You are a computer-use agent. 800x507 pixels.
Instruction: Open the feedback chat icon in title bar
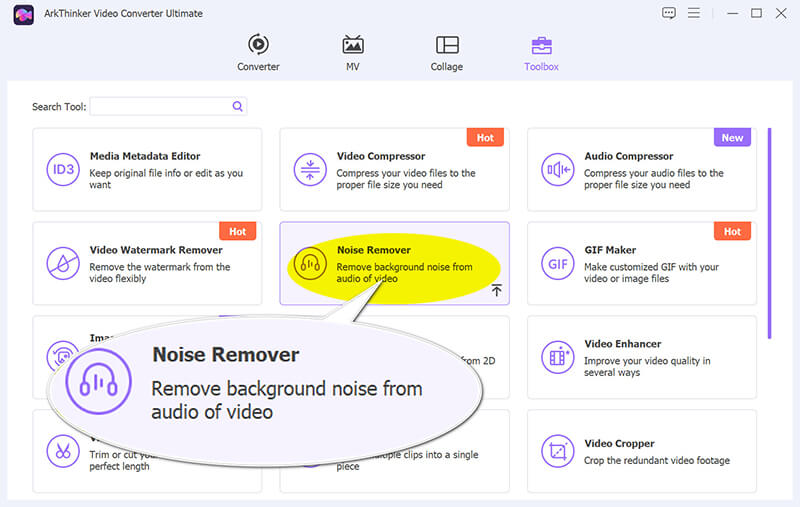pyautogui.click(x=669, y=13)
